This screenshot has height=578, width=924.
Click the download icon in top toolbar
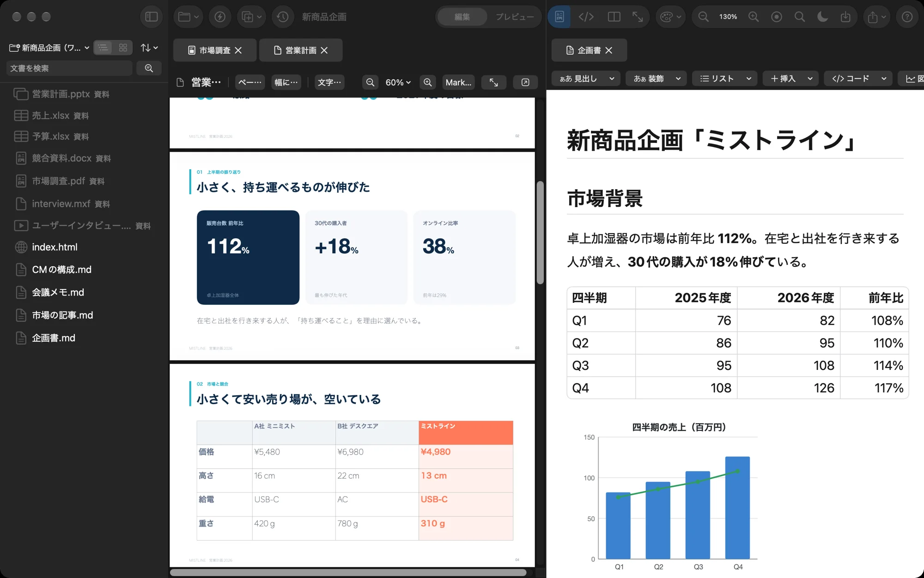tap(845, 17)
